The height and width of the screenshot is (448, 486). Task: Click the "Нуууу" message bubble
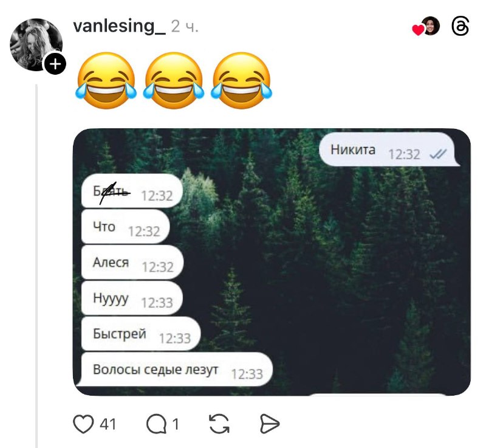(131, 299)
